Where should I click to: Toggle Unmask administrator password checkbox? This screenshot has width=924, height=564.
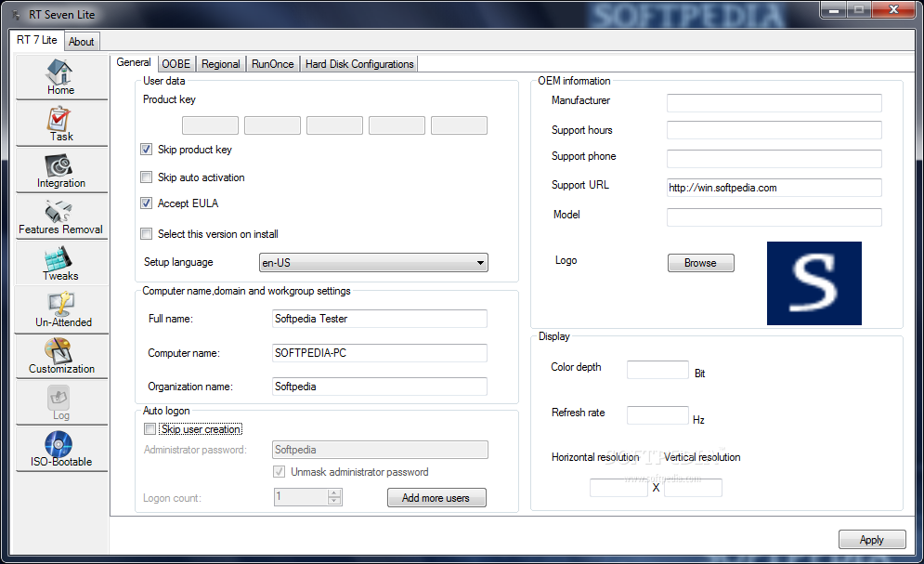pyautogui.click(x=279, y=472)
